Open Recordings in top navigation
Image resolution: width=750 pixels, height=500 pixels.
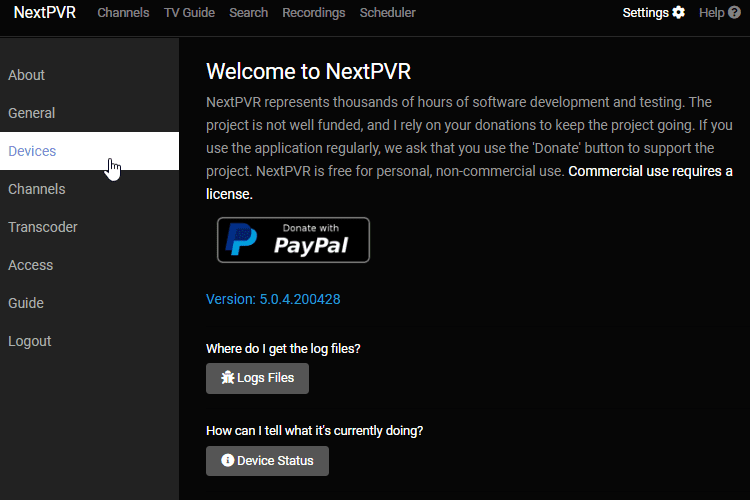pyautogui.click(x=314, y=12)
